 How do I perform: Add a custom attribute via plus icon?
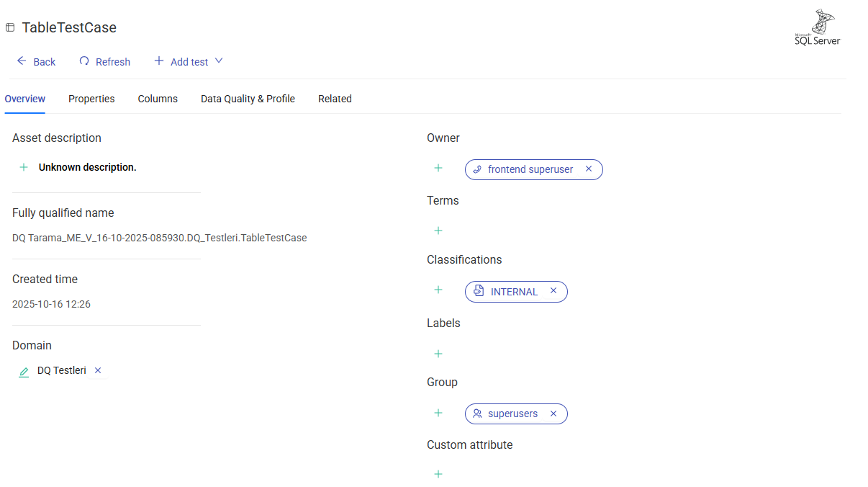click(x=438, y=474)
